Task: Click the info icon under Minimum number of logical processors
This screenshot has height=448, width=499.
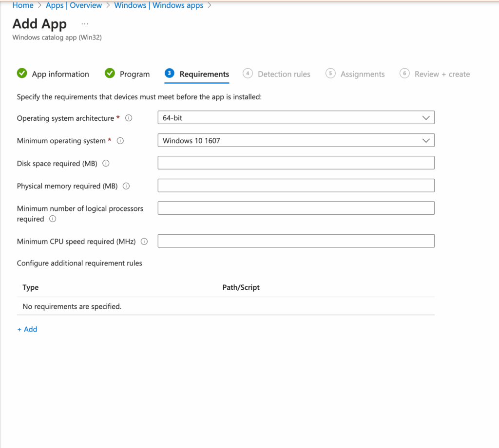Action: click(x=51, y=219)
